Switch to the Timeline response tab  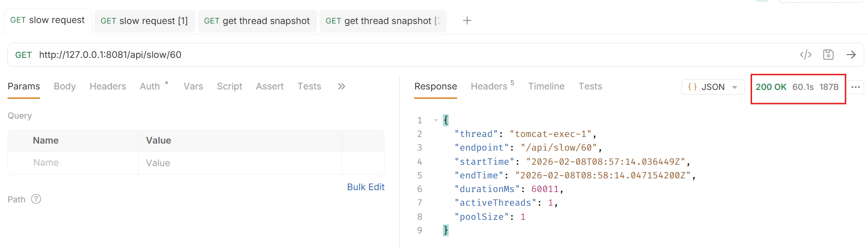pos(546,86)
